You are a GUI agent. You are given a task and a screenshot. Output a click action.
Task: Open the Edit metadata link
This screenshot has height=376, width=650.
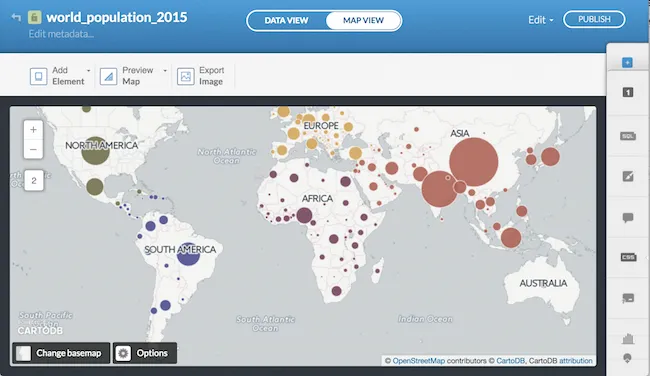(x=61, y=34)
